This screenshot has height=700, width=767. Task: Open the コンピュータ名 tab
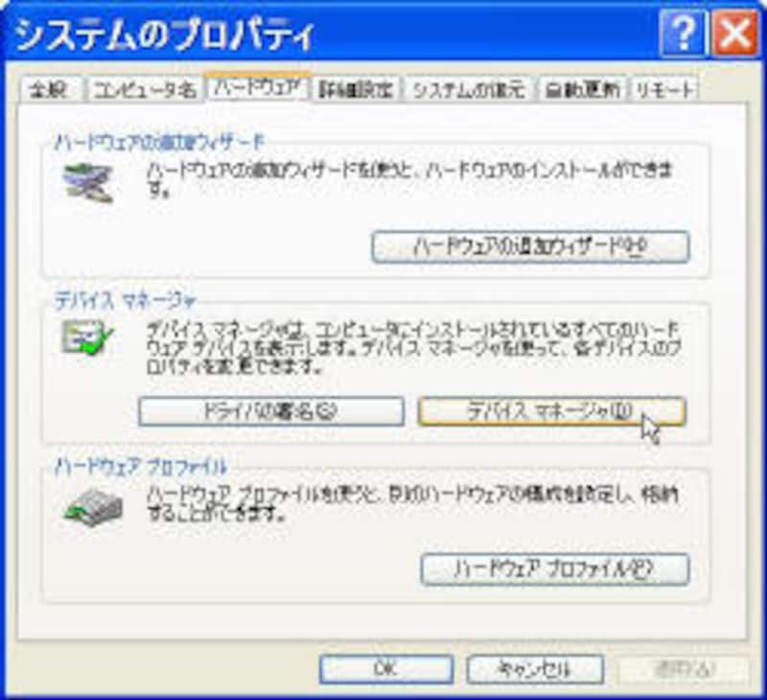144,89
